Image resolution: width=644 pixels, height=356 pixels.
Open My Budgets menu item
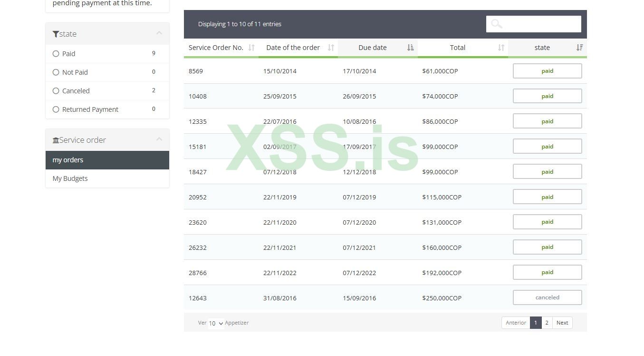coord(107,178)
